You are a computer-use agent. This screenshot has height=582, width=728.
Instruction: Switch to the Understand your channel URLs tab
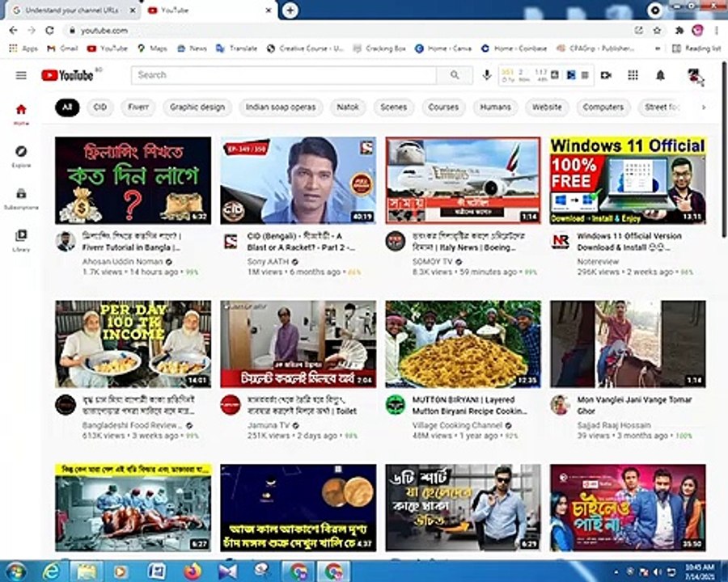tap(72, 11)
